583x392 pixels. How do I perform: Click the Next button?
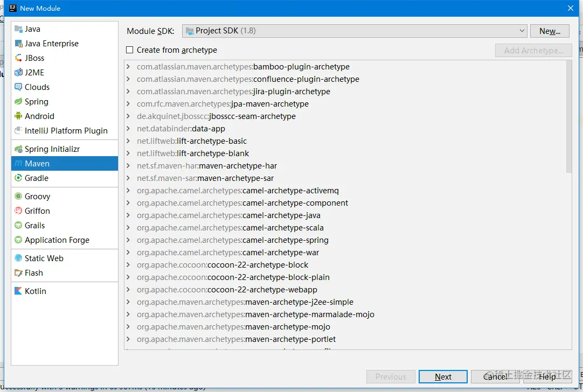(443, 377)
